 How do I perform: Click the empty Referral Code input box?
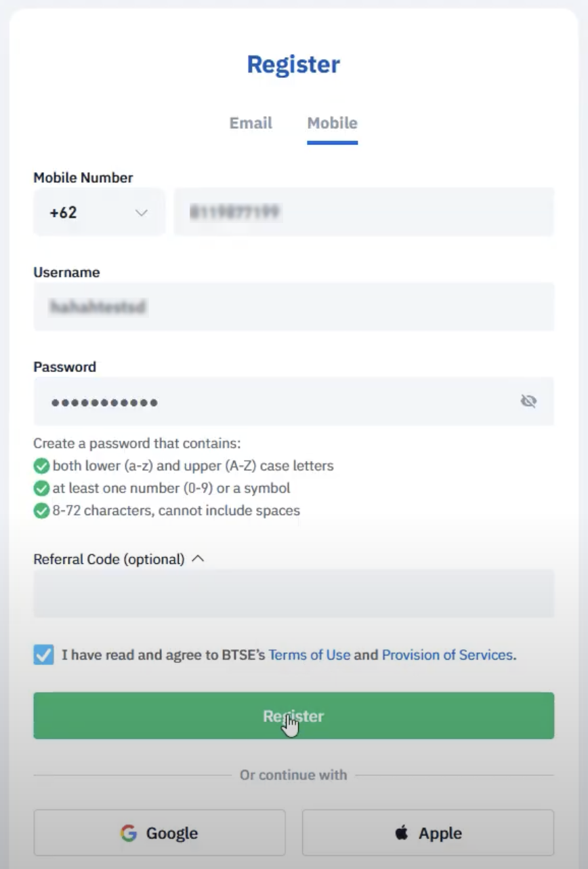coord(293,594)
